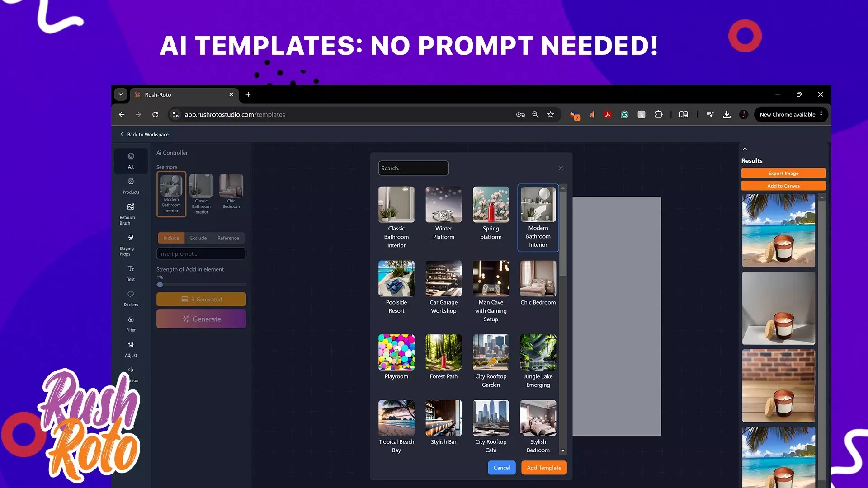Adjust Strength of Add in element slider
This screenshot has height=488, width=868.
[x=160, y=285]
